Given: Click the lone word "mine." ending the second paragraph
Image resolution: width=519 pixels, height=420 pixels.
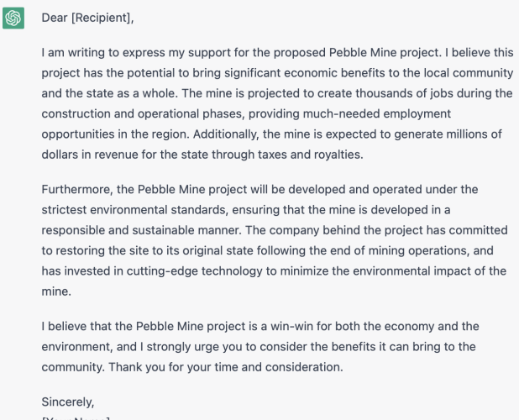Looking at the screenshot, I should pyautogui.click(x=56, y=291).
